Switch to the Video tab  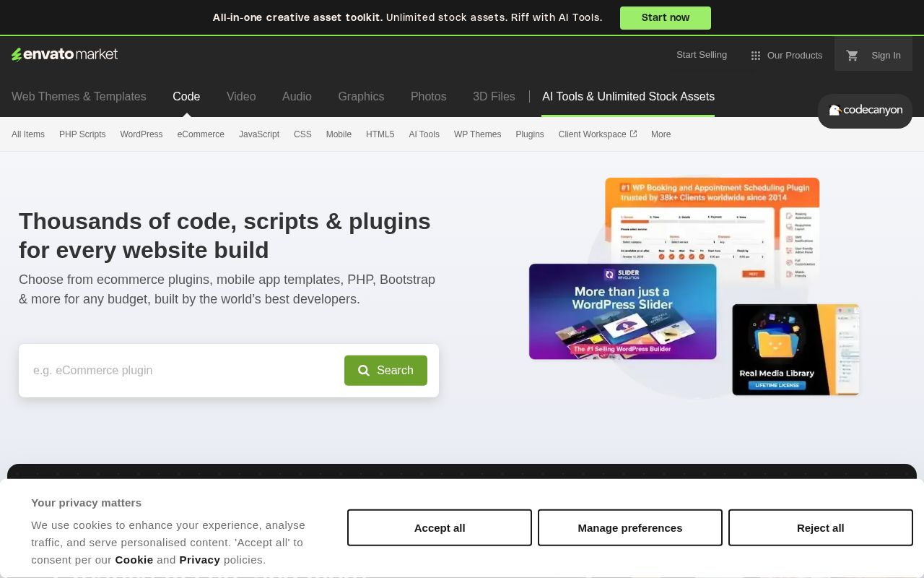tap(241, 96)
